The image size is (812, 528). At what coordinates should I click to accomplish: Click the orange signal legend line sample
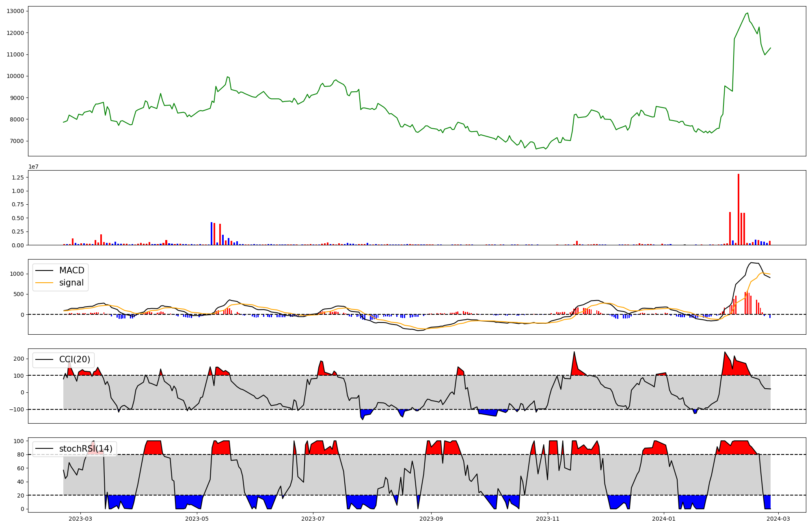pyautogui.click(x=44, y=283)
